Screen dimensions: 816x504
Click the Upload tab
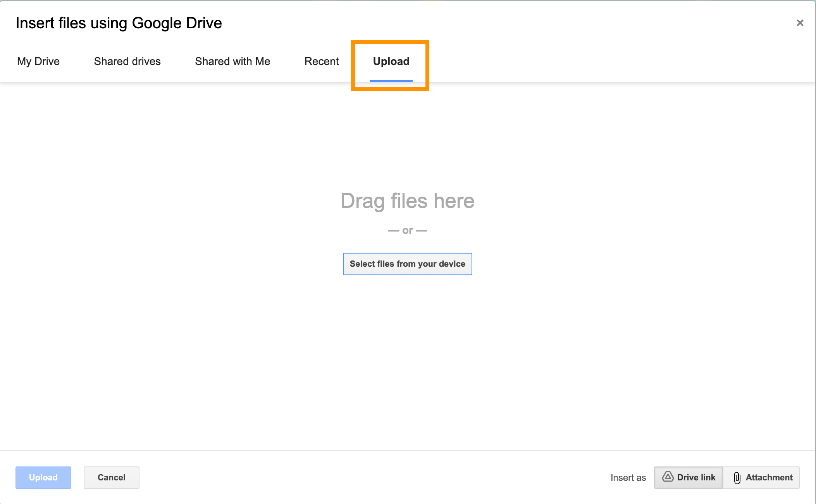point(391,61)
